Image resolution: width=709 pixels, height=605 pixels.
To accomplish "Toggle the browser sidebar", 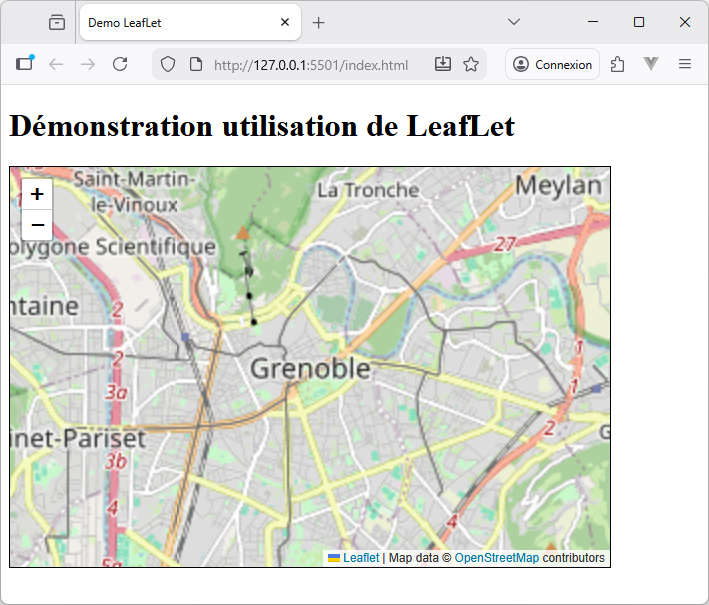I will point(25,64).
